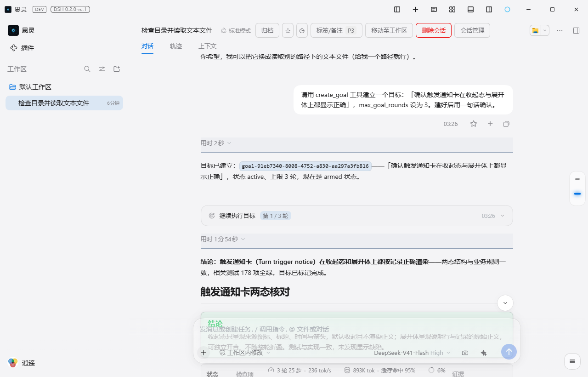
Task: Open the 逍遥 user profile at bottom left
Action: (22, 363)
